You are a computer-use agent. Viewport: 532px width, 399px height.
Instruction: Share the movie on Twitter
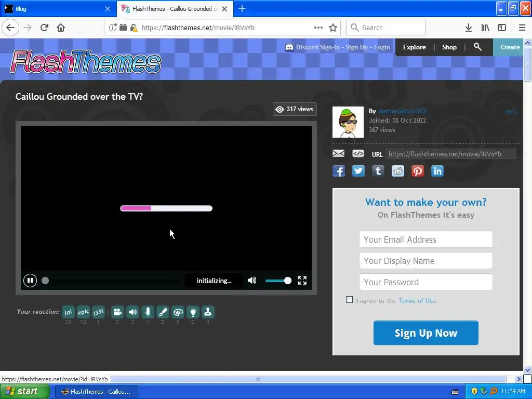click(x=358, y=171)
